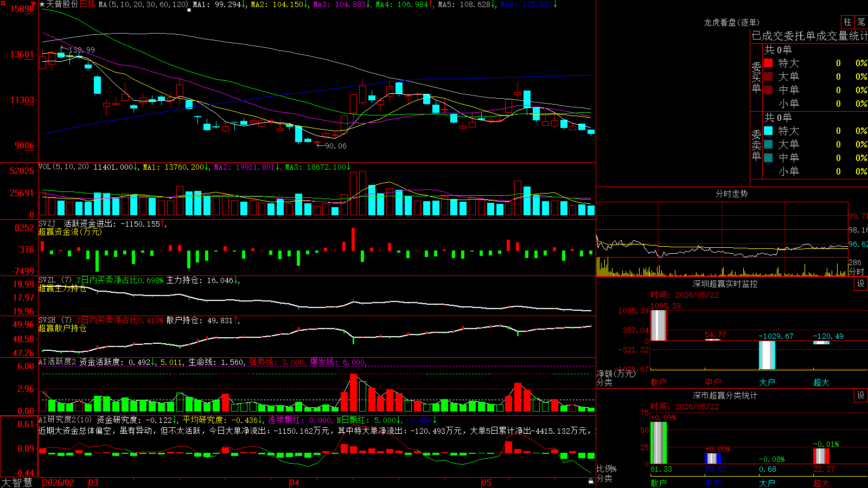The image size is (868, 488).
Task: Click the 大户 category in 深圳超赢实时监控 chart
Action: [767, 382]
